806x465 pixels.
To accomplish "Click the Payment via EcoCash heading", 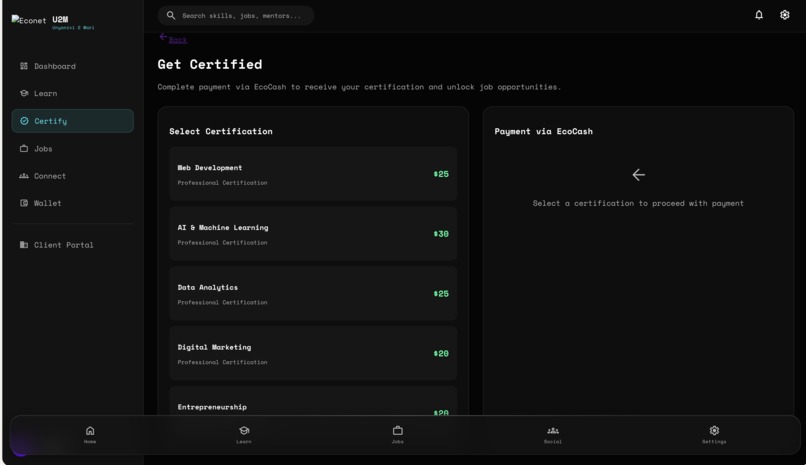I will pyautogui.click(x=543, y=131).
